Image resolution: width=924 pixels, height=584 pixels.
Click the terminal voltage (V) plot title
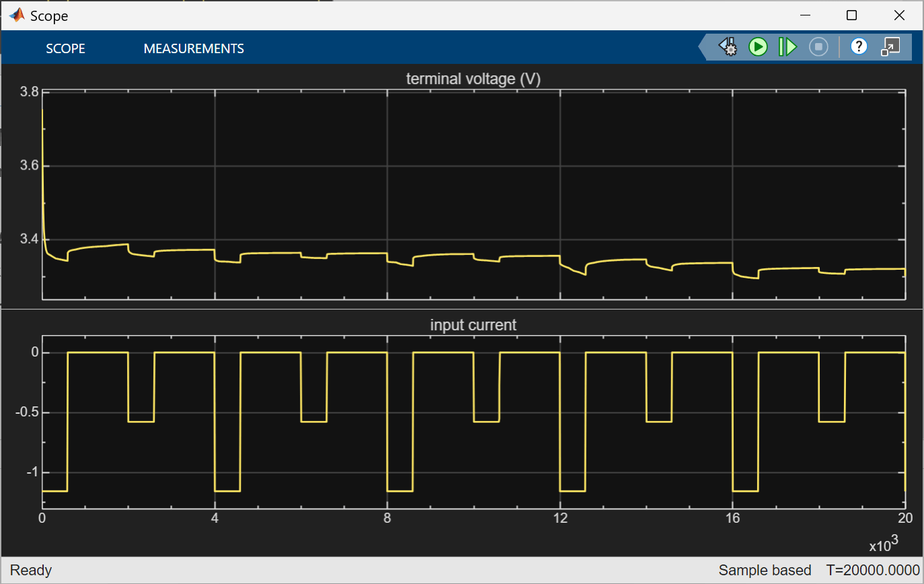[472, 79]
